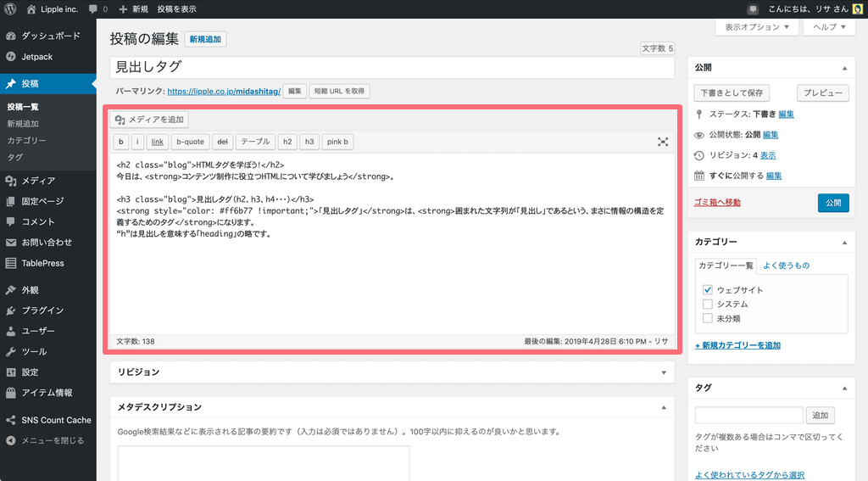Click the permalink 編集 button
Screen dimensions: 868x481
click(x=294, y=92)
